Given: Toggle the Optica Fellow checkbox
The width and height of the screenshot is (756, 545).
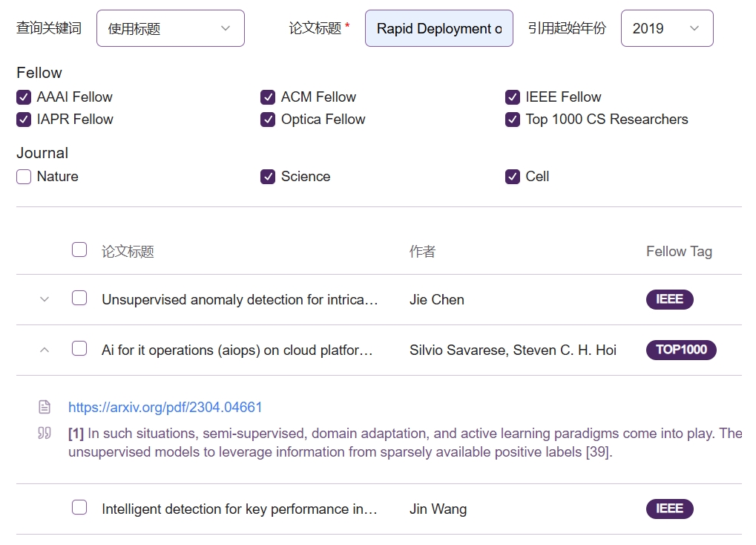Looking at the screenshot, I should [268, 120].
